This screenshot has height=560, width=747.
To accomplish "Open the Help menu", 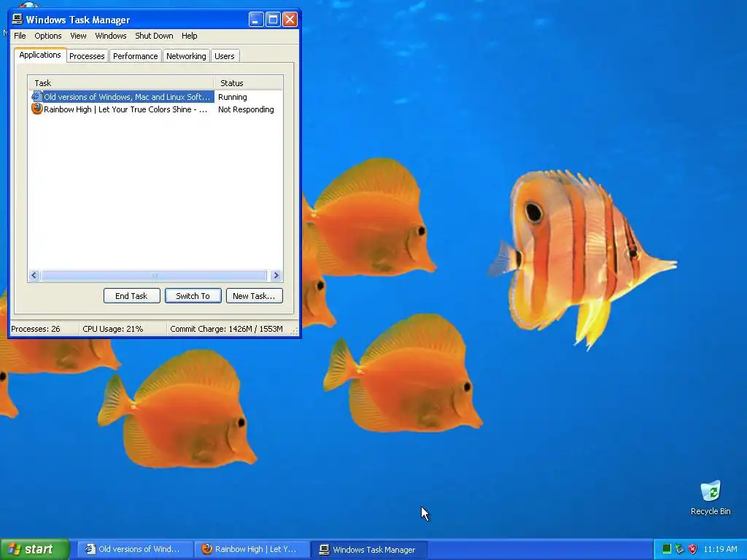I will tap(189, 36).
